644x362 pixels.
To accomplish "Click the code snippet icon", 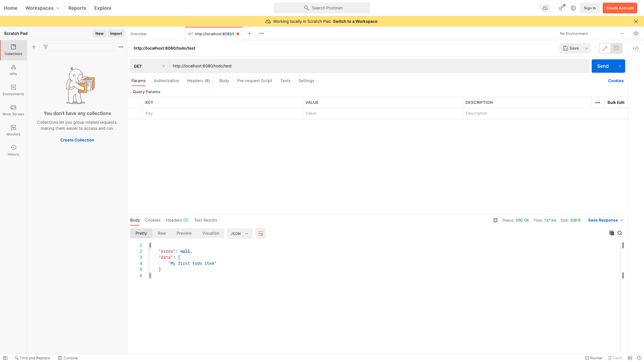I will point(636,48).
